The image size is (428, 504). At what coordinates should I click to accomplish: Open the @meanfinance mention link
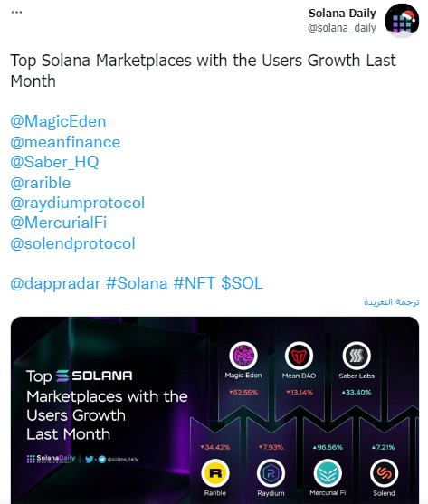65,142
